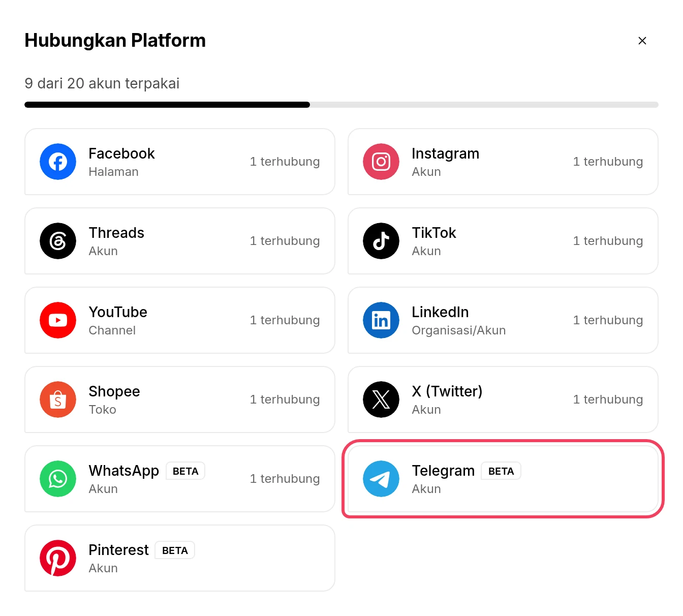The image size is (683, 616).
Task: Click the 'Organisasi/Akun' subtitle under LinkedIn
Action: pos(458,330)
